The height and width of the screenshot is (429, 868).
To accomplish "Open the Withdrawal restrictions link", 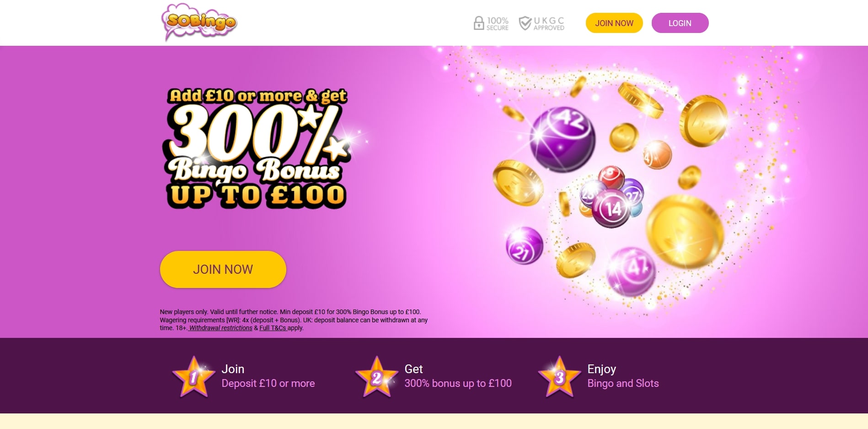I will pos(220,328).
